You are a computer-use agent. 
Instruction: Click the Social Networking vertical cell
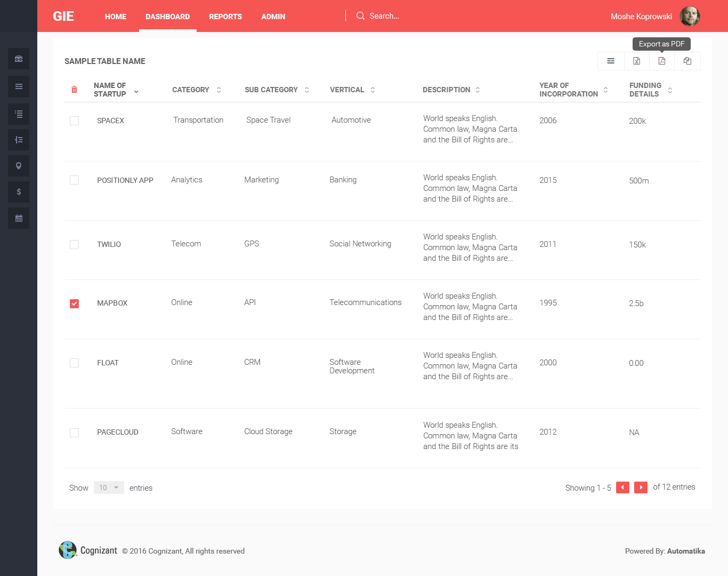coord(360,244)
